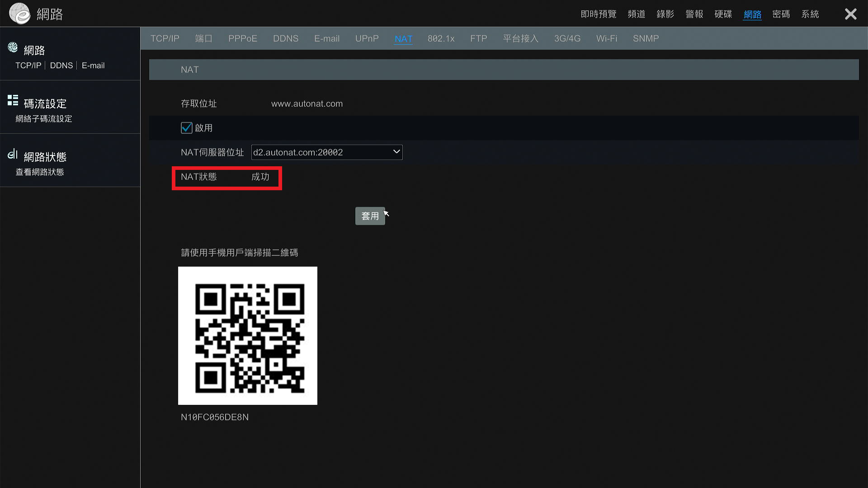Open 查看網路狀態 in sidebar

pyautogui.click(x=40, y=172)
